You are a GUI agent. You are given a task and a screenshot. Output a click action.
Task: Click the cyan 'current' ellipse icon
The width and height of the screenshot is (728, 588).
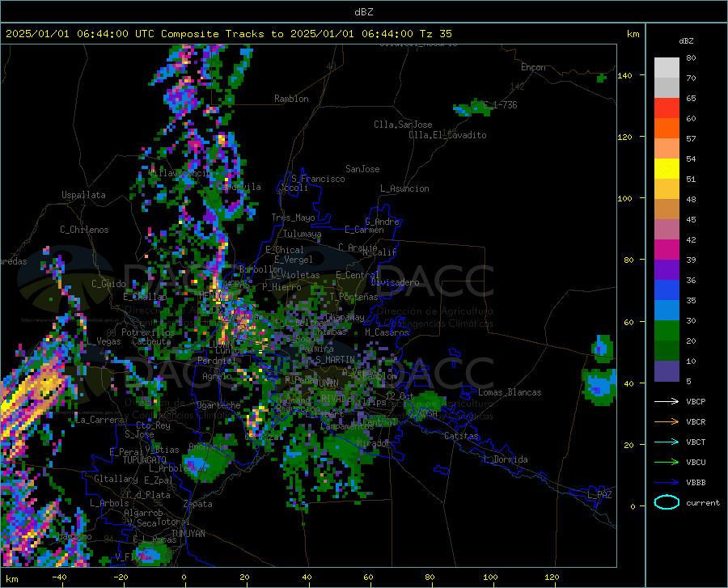(667, 502)
